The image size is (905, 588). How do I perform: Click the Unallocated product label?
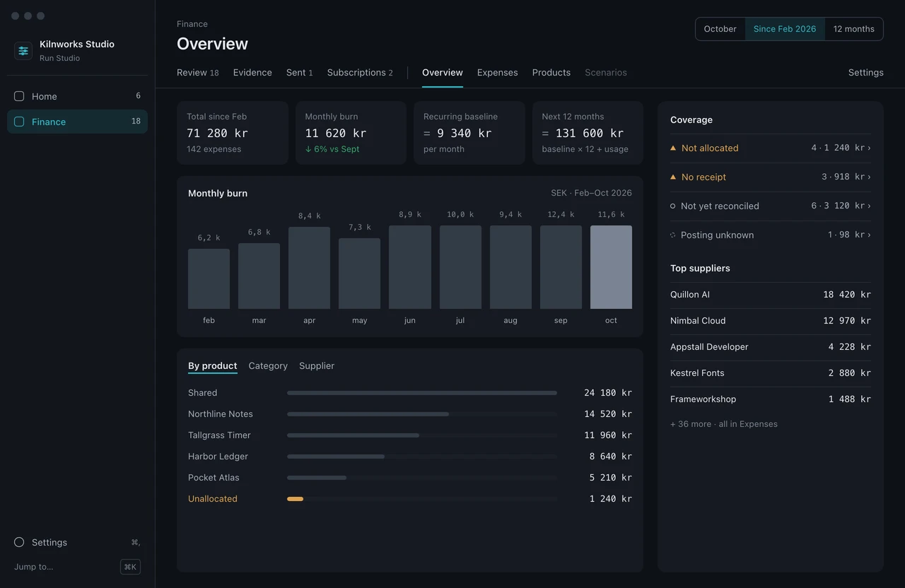[213, 499]
